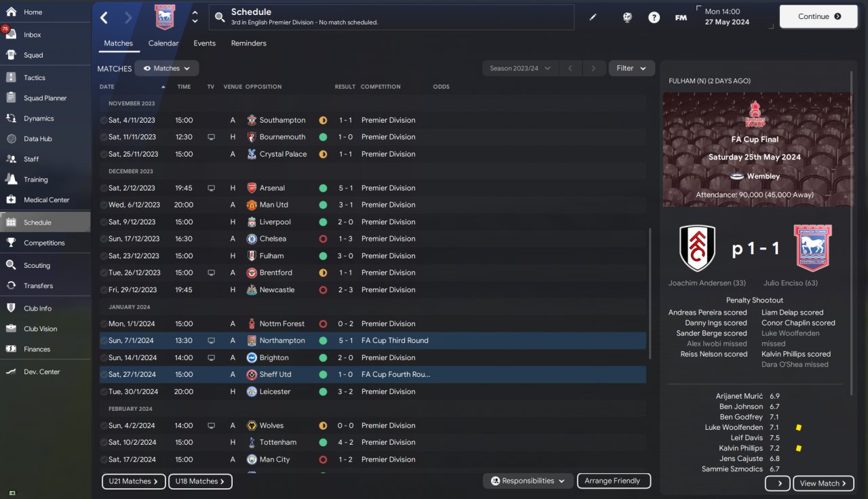Go back with the left arrow icon

tap(104, 18)
